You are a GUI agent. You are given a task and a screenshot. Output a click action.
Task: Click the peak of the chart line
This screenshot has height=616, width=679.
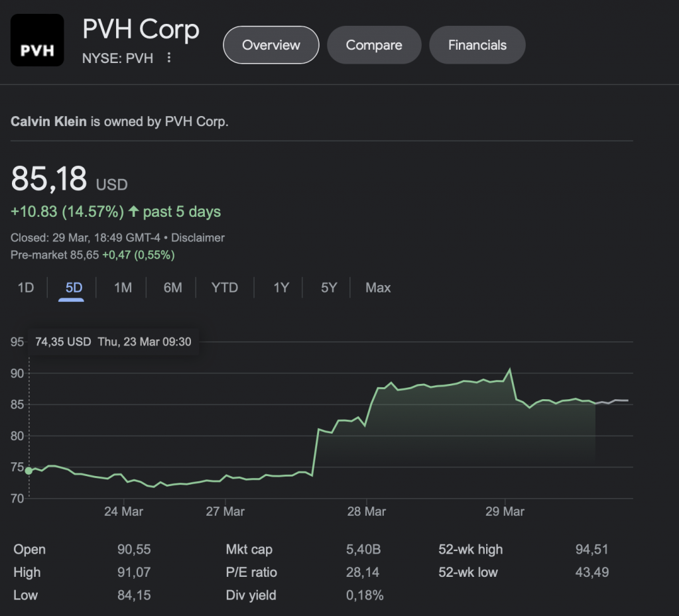[509, 370]
